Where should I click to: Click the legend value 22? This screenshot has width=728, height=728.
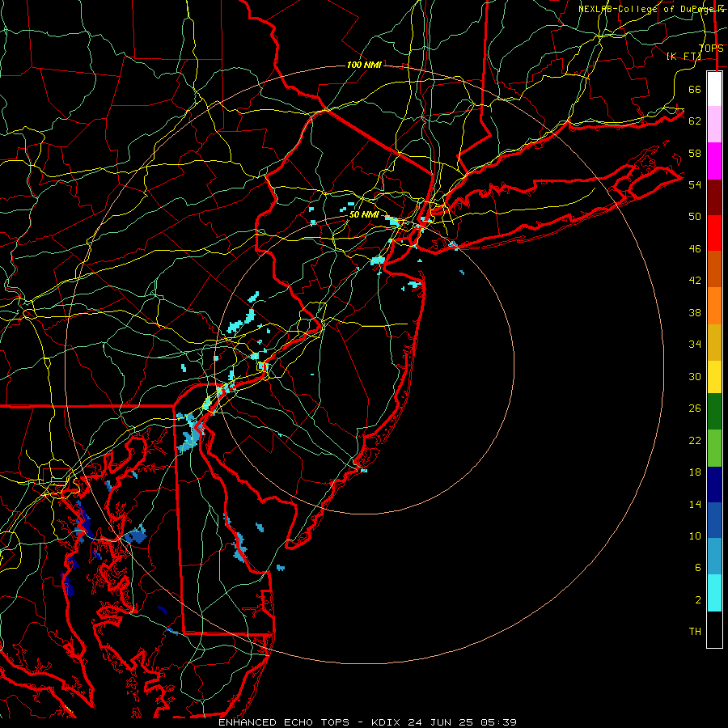[x=695, y=440]
